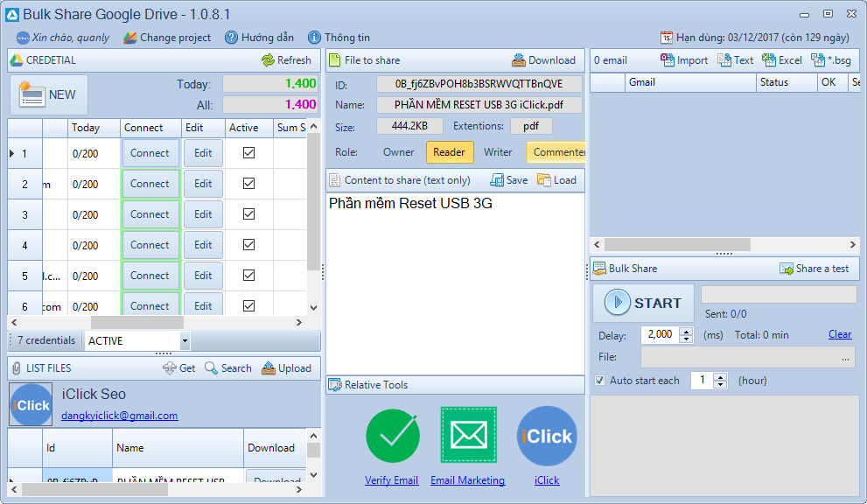
Task: Save the content to share
Action: point(508,180)
